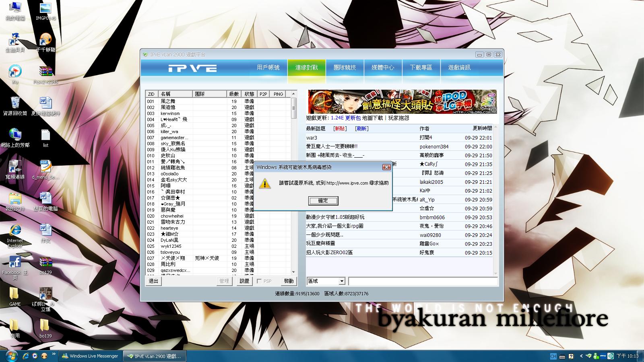Open the Sonic game shortcut icon
The width and height of the screenshot is (644, 362).
click(x=15, y=43)
